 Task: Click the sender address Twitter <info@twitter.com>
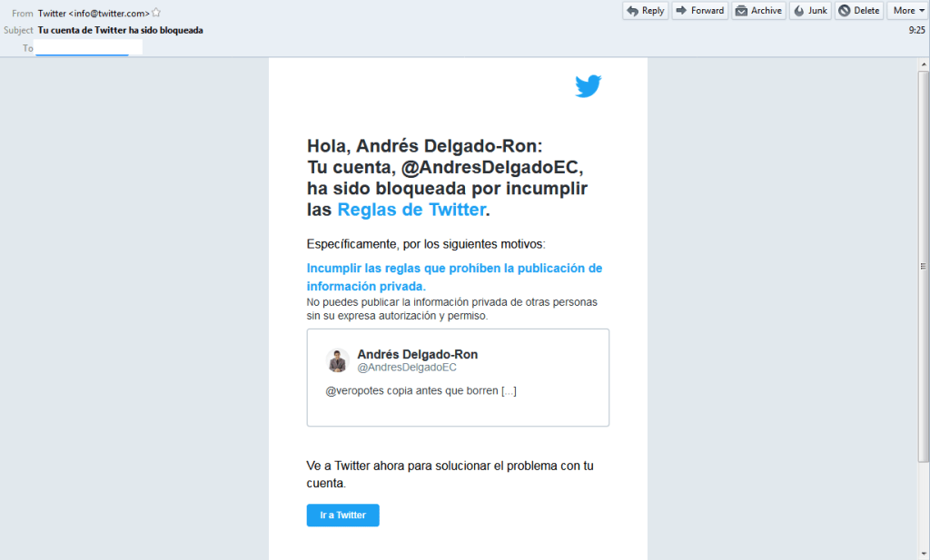coord(93,13)
